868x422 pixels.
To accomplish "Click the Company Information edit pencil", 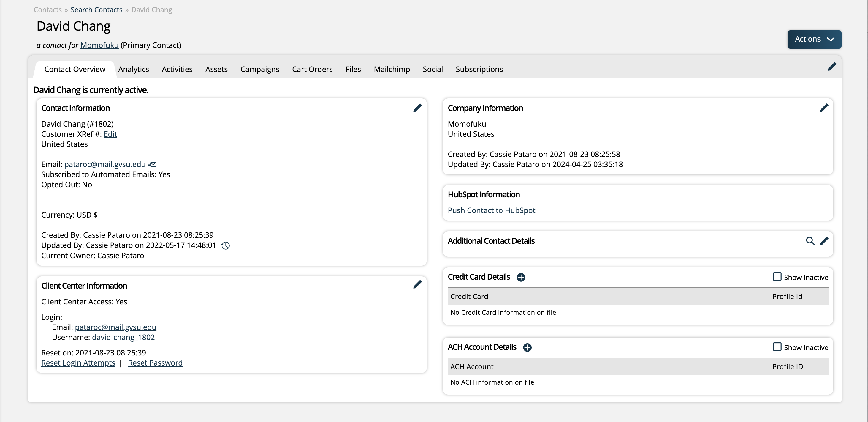I will coord(824,108).
